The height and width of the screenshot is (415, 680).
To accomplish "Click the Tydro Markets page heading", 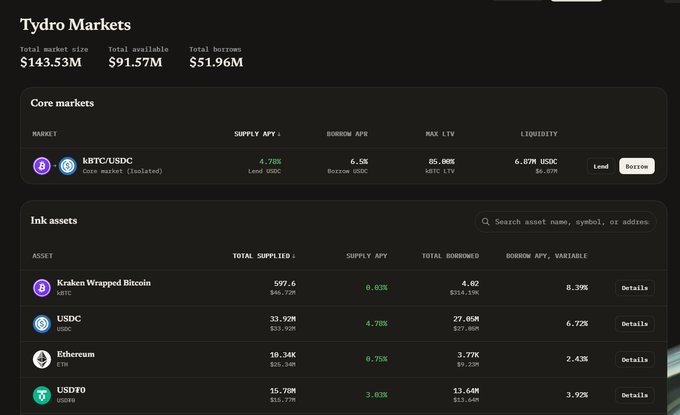I will 75,25.
